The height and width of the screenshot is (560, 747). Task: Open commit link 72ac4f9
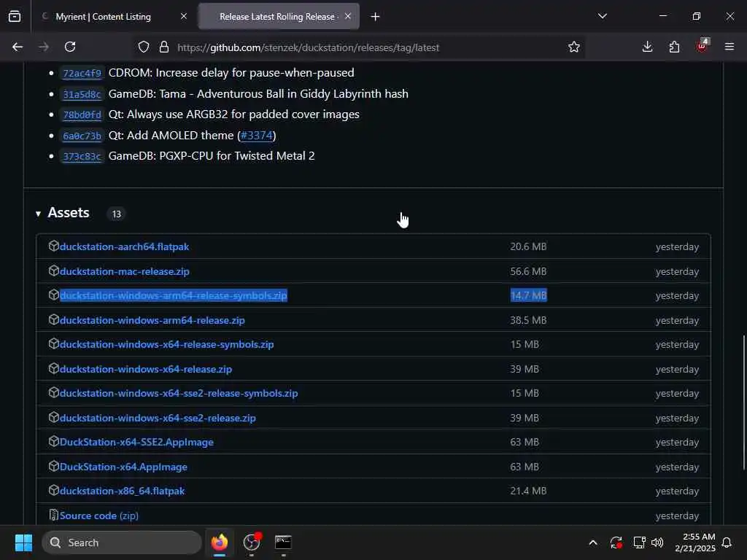pyautogui.click(x=82, y=74)
